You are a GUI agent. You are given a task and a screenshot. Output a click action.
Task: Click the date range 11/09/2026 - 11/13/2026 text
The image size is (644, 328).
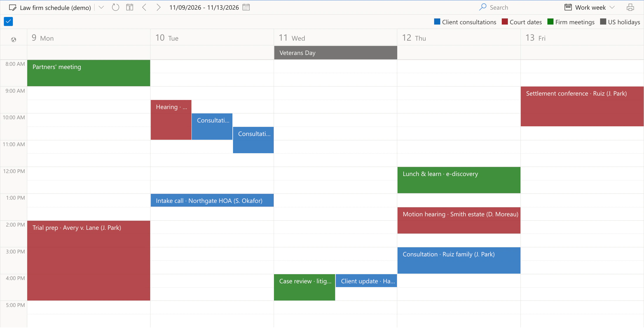click(x=204, y=8)
